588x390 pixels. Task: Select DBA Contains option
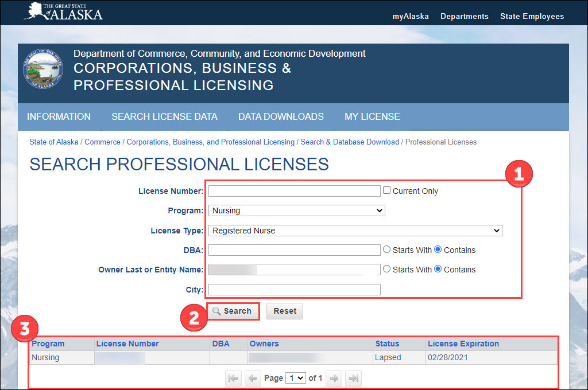(438, 249)
